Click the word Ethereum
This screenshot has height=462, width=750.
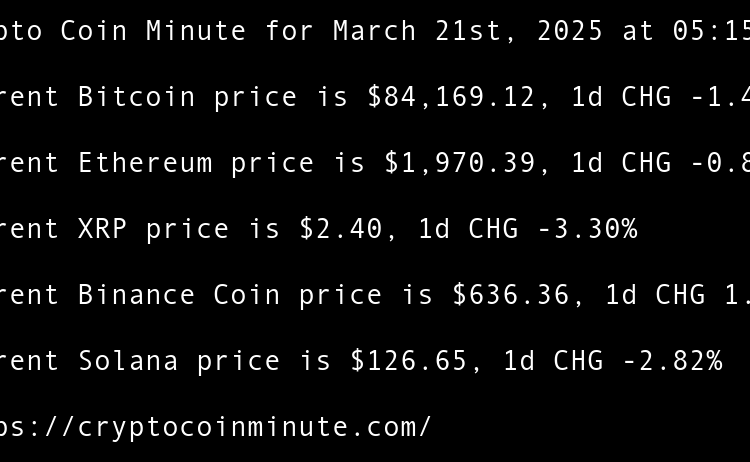(145, 163)
